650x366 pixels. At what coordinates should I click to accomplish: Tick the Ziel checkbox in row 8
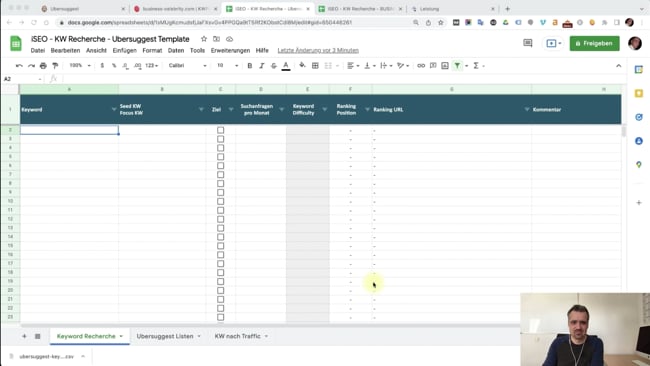click(221, 183)
